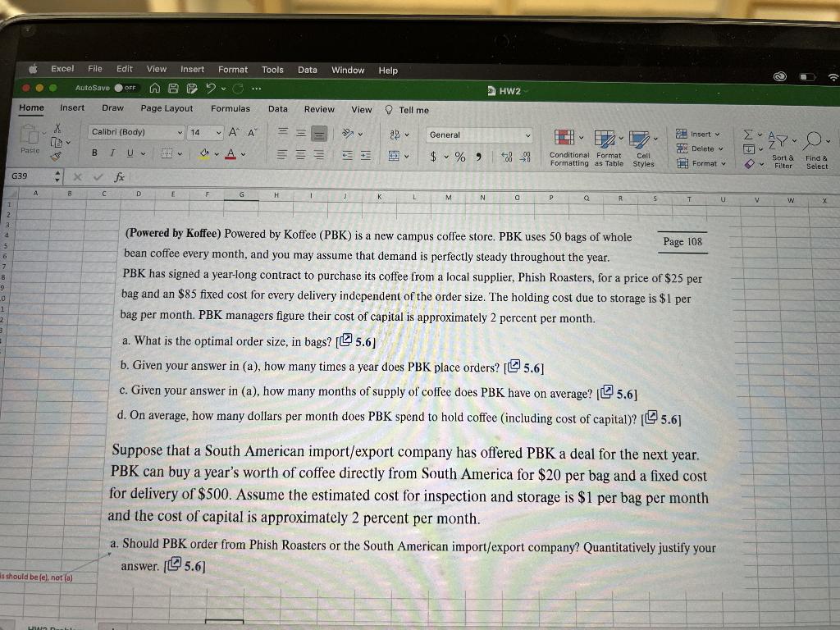Open the Excel application menu
The height and width of the screenshot is (630, 840).
(x=62, y=69)
